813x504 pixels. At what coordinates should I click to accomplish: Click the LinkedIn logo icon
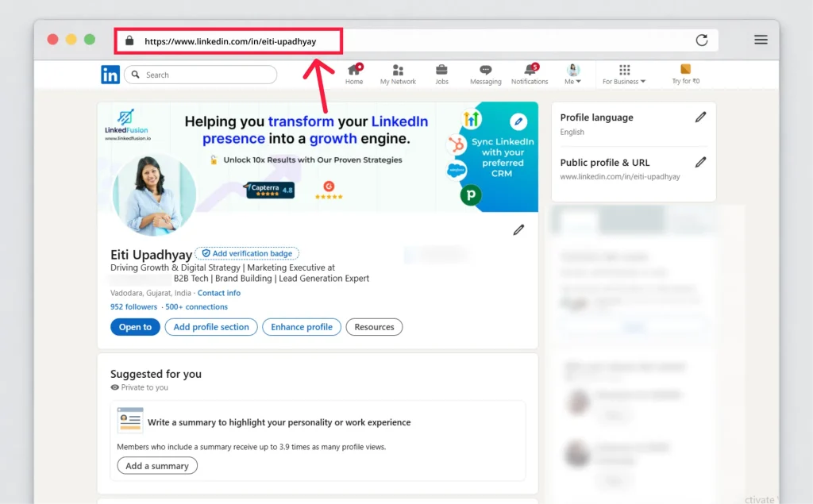(x=110, y=75)
